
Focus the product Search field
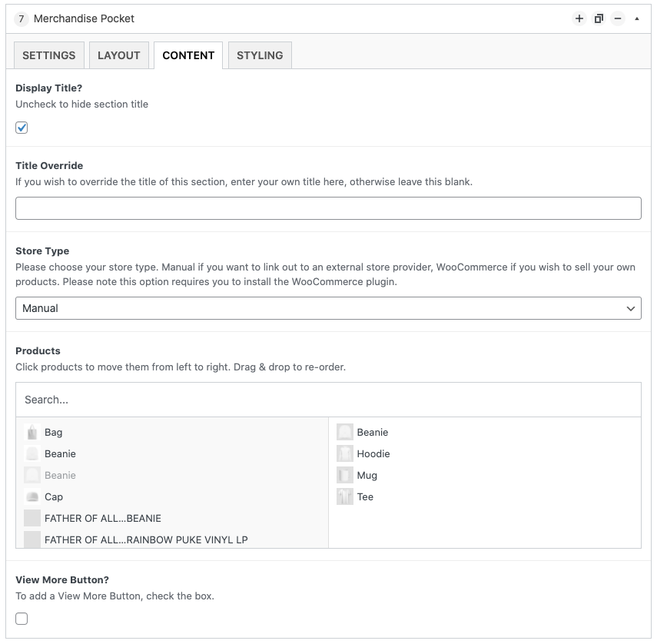click(x=328, y=400)
